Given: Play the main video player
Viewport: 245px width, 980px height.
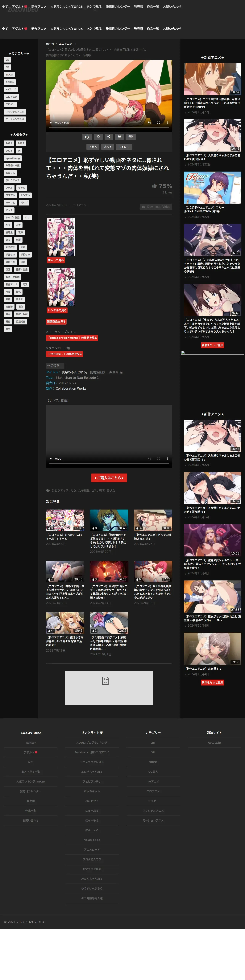Looking at the screenshot, I should (50, 123).
